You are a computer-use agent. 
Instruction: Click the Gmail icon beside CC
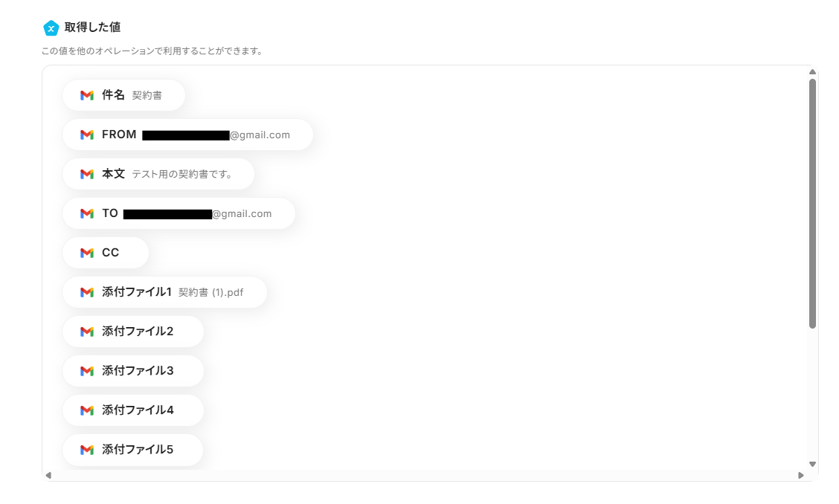click(x=87, y=253)
